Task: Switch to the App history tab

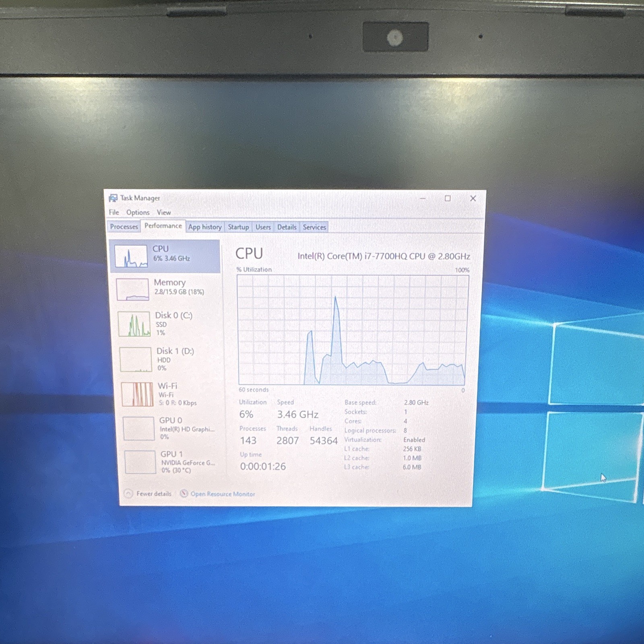Action: click(205, 227)
